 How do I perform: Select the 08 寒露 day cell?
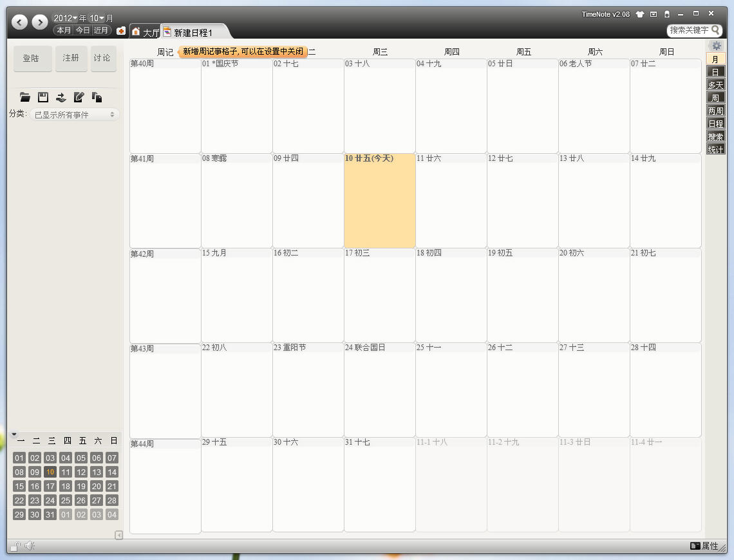237,201
